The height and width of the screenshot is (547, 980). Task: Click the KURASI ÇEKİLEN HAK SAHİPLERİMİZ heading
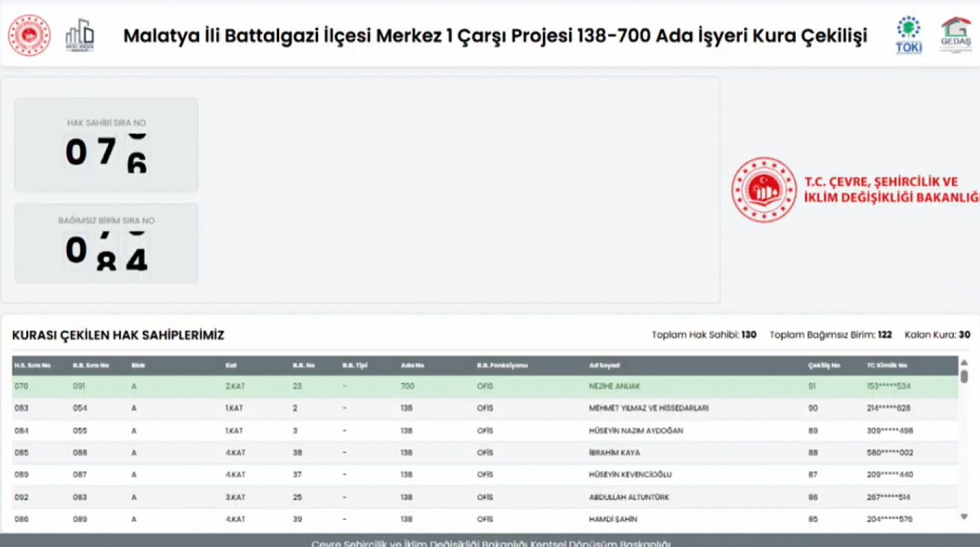coord(119,335)
